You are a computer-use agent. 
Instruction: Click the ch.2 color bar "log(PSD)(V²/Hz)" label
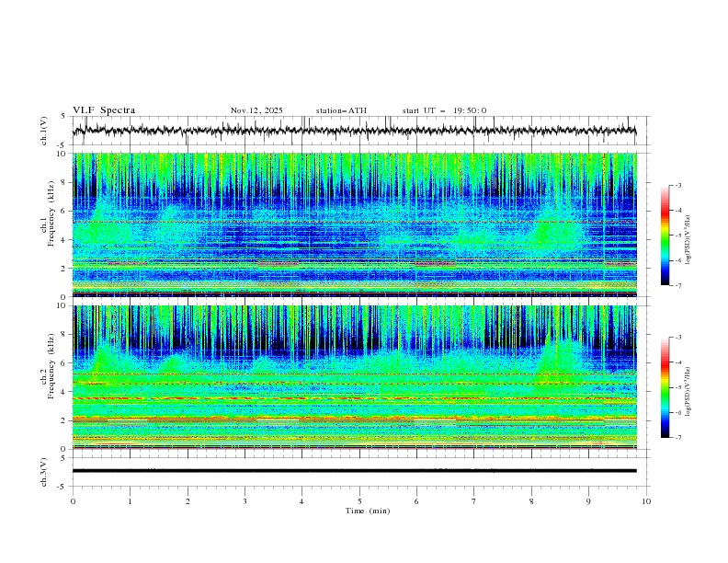(688, 392)
